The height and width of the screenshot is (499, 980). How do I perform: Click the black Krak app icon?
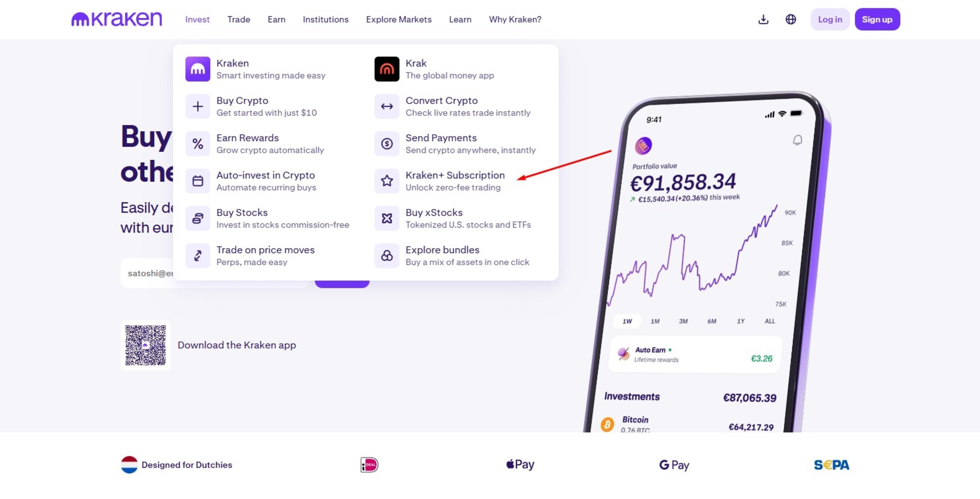point(387,69)
